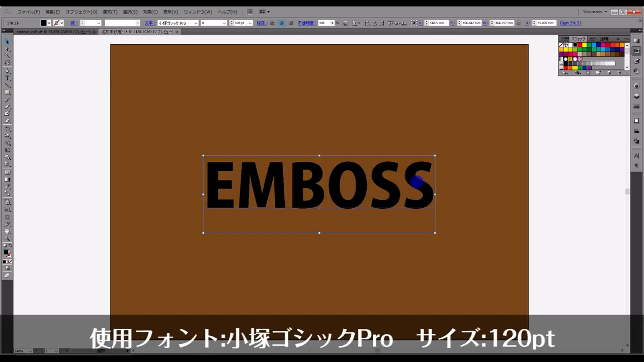The height and width of the screenshot is (362, 644).
Task: Open the 文字 character settings link
Action: tap(149, 23)
